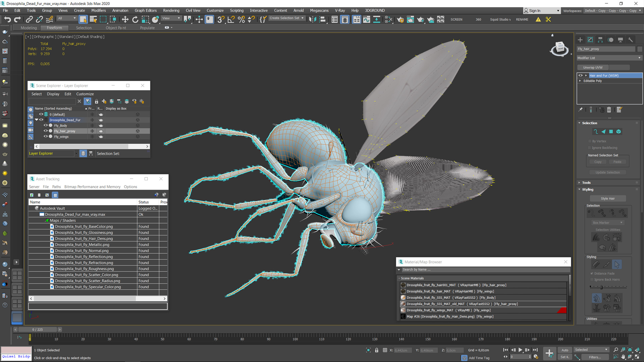Hide the Fly_Body layer object

[46, 125]
